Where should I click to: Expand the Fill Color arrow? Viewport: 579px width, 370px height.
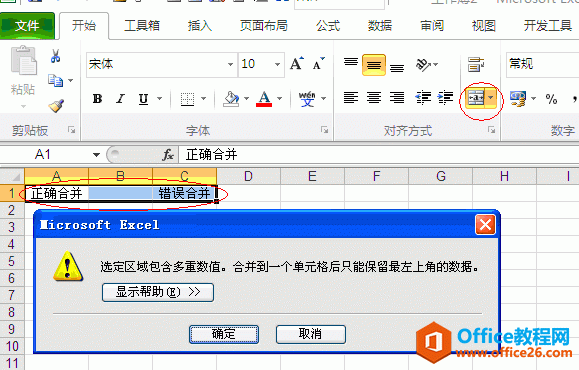[246, 99]
